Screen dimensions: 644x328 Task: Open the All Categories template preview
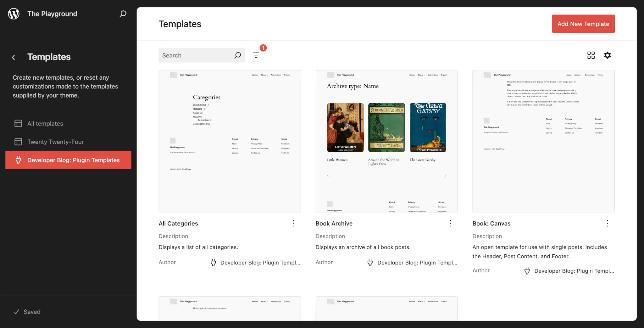[x=230, y=141]
